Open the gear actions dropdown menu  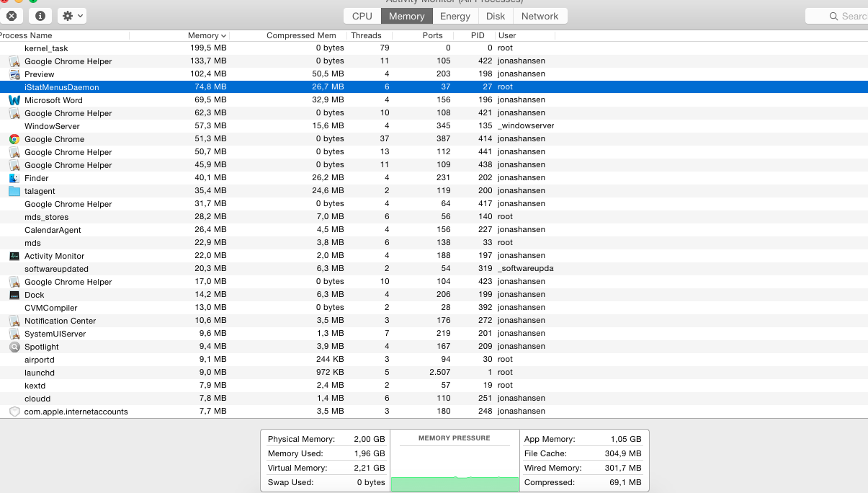[72, 15]
